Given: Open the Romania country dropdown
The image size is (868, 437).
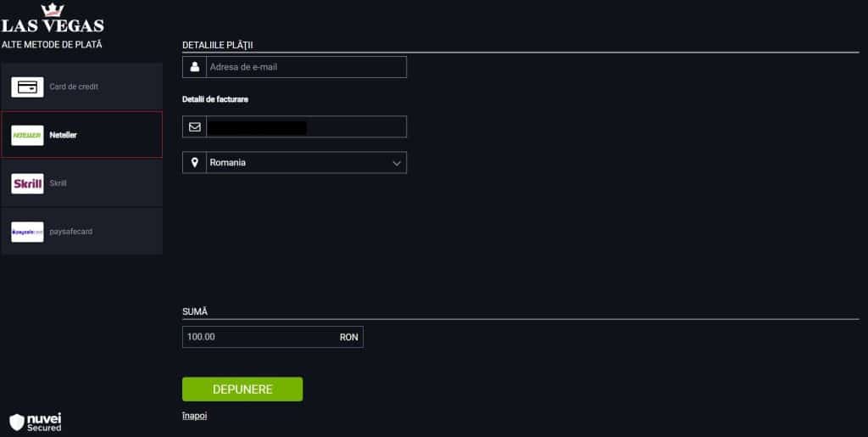Looking at the screenshot, I should 294,162.
